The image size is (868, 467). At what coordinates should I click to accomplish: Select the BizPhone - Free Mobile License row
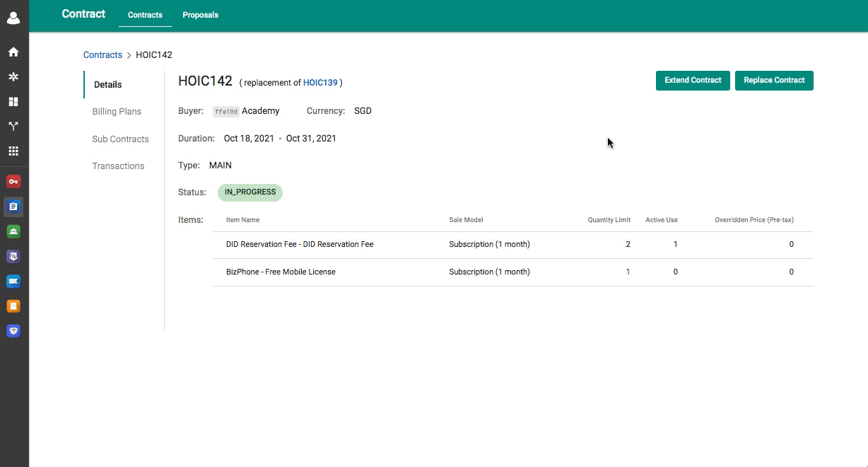click(x=513, y=272)
